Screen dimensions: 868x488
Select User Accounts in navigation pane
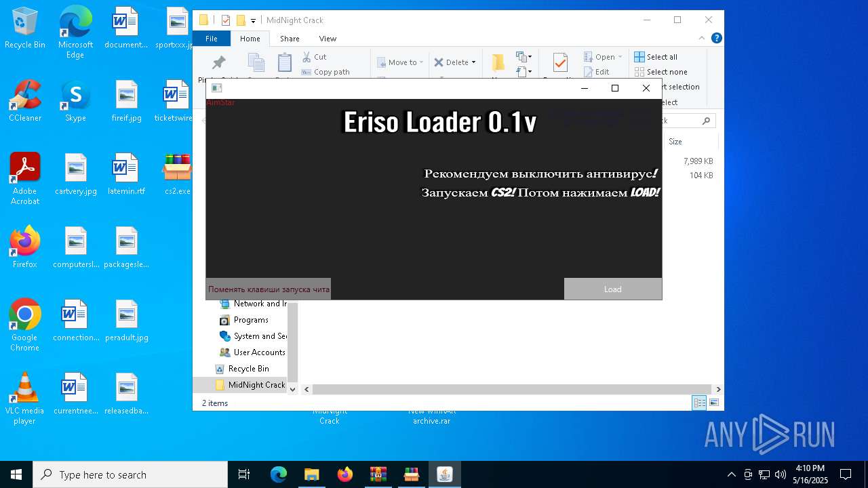252,352
